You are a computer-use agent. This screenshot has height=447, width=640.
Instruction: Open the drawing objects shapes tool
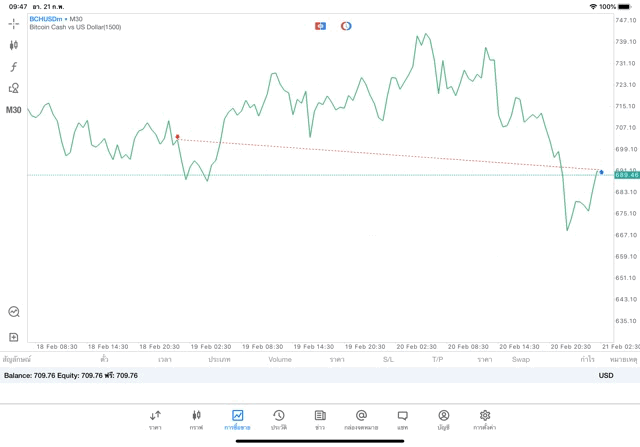14,88
